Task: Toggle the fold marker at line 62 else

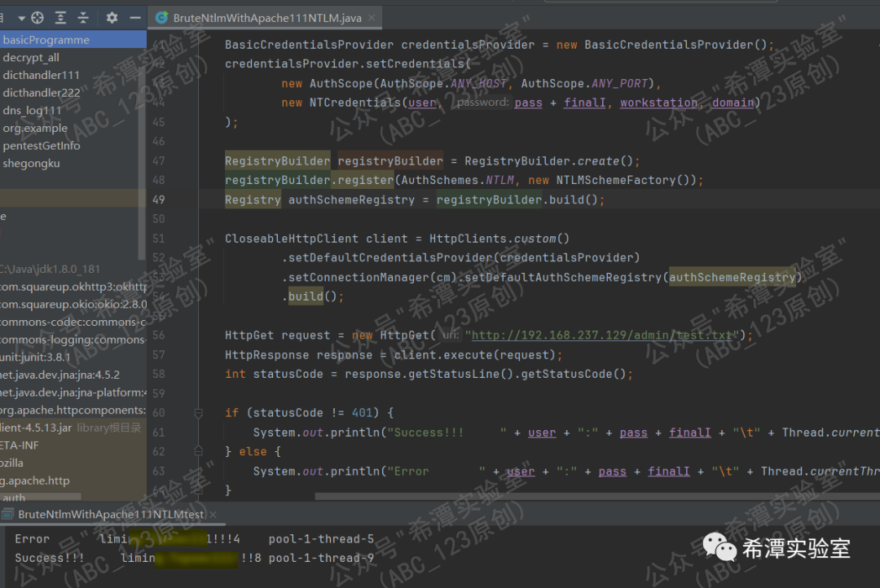Action: tap(198, 451)
